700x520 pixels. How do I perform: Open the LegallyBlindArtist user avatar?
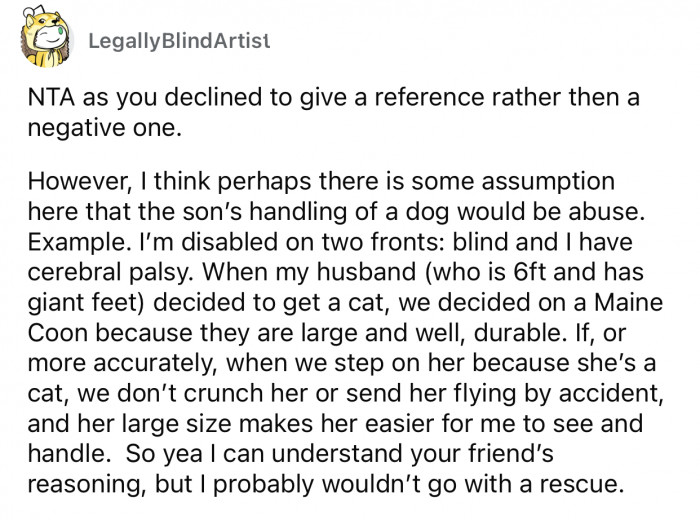coord(45,37)
